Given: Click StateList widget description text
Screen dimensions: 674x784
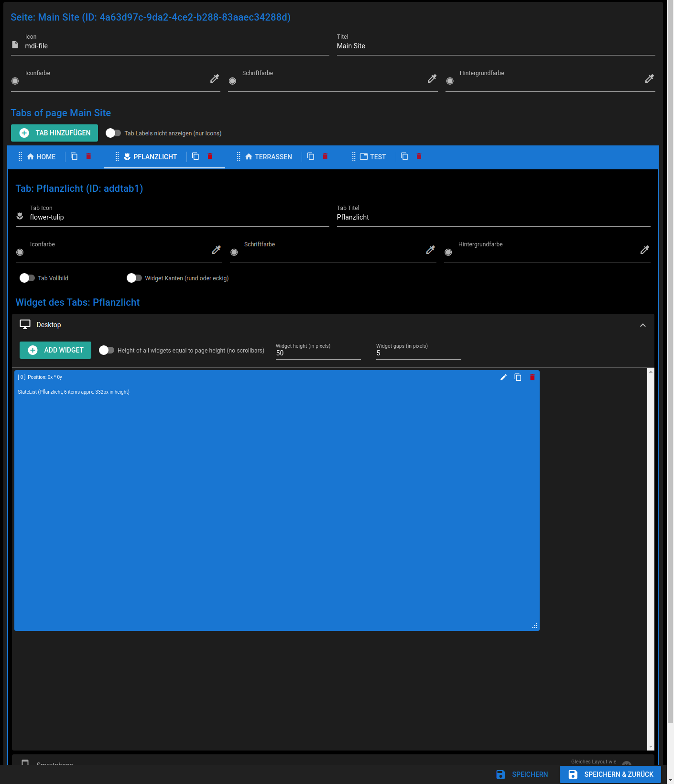Looking at the screenshot, I should pyautogui.click(x=74, y=392).
